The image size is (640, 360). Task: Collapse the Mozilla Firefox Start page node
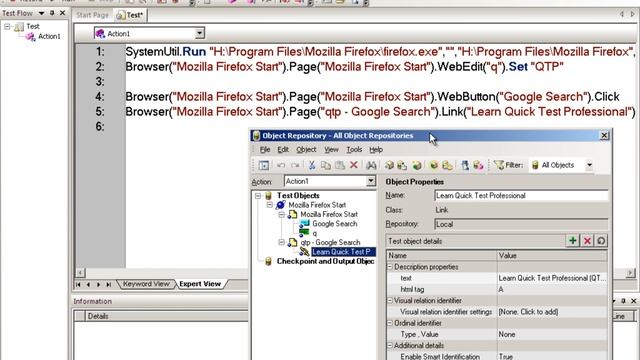click(282, 214)
